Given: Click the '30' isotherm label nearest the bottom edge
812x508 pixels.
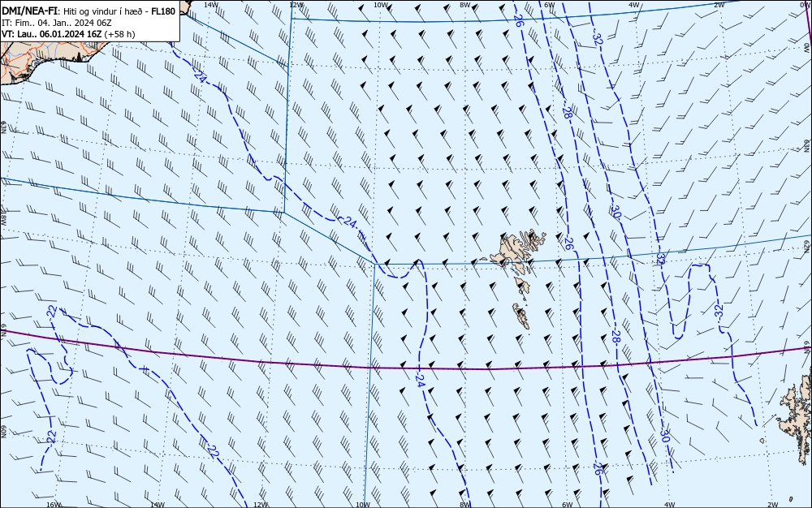Looking at the screenshot, I should (666, 436).
